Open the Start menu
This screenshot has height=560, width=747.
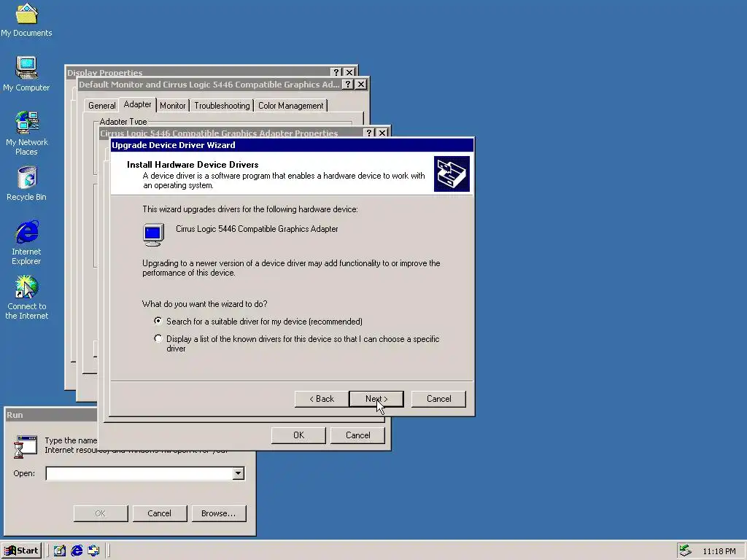[x=21, y=551]
